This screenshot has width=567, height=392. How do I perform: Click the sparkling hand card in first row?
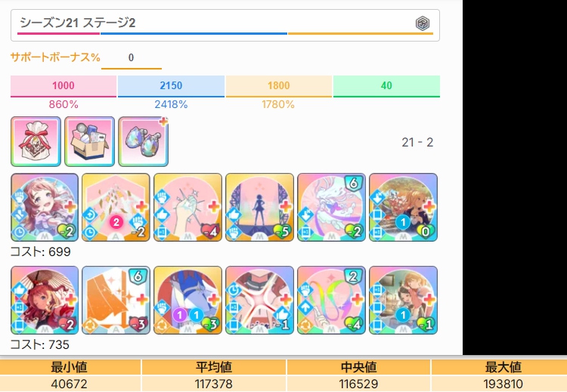point(187,208)
